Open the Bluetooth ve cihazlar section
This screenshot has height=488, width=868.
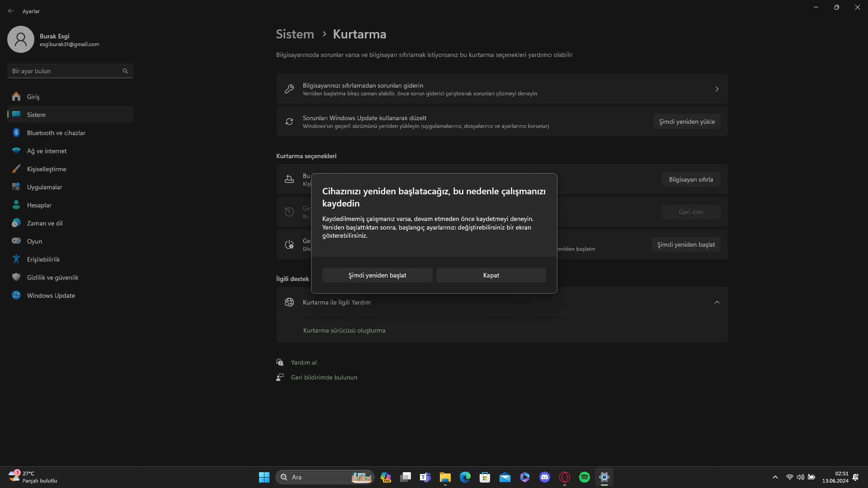[x=56, y=133]
